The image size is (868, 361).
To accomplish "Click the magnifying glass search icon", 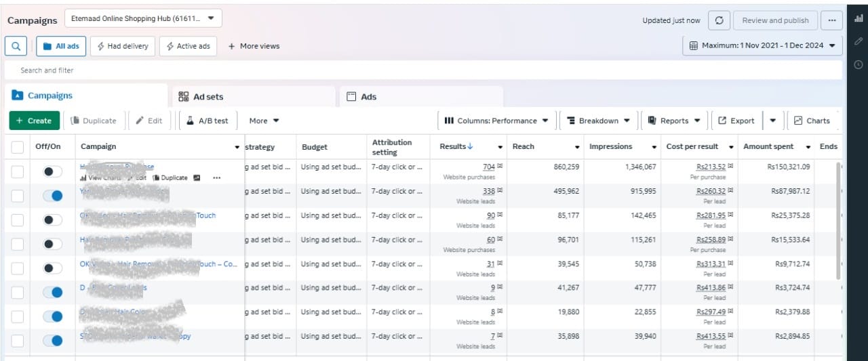I will coord(16,46).
